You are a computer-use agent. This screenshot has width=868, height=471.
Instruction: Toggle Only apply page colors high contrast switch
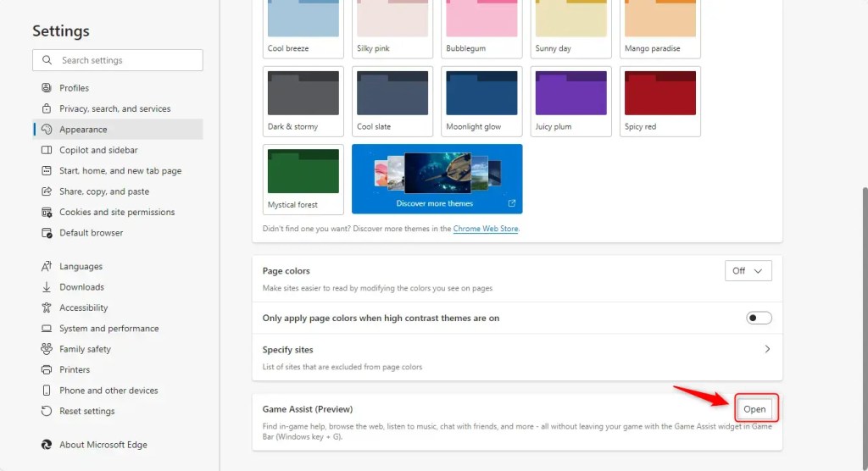(x=759, y=318)
